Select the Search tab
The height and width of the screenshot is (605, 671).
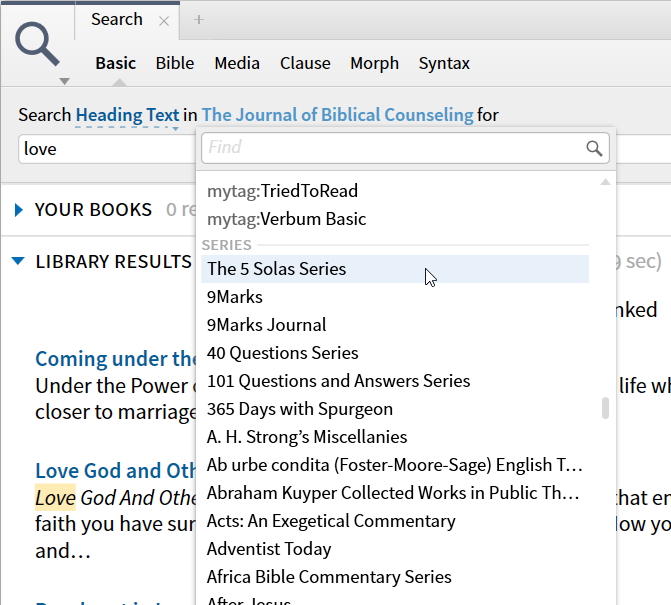[x=117, y=20]
